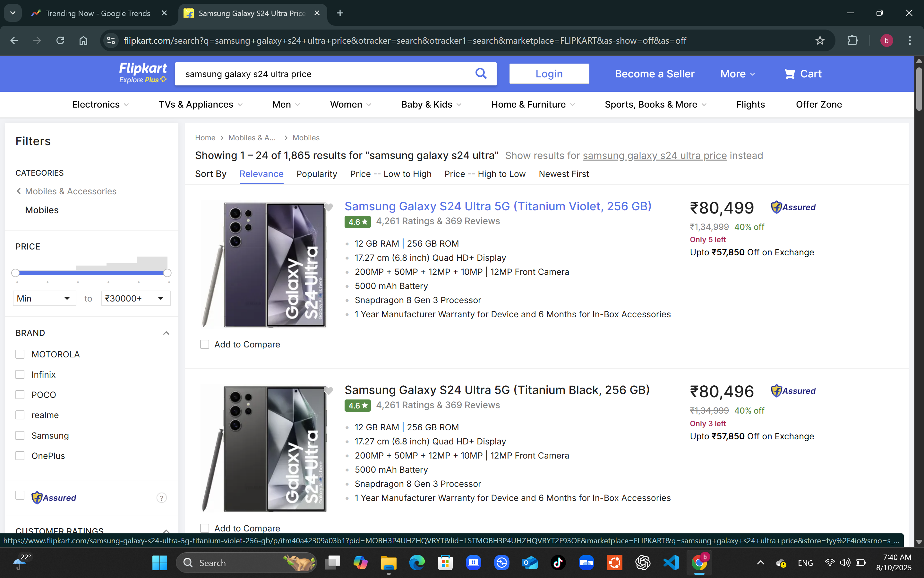The width and height of the screenshot is (924, 578).
Task: Click the right price slider handle
Action: tap(167, 273)
